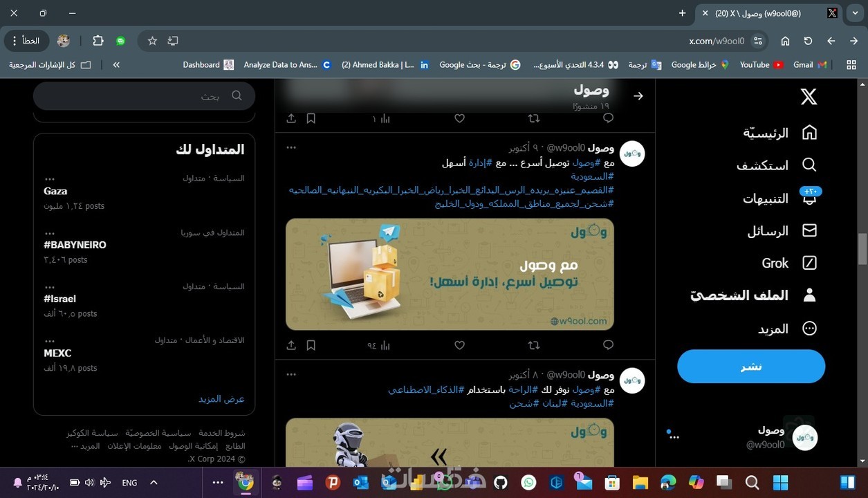Open the الرئيسيّة home page in the sidebar
The height and width of the screenshot is (498, 868).
pyautogui.click(x=780, y=133)
